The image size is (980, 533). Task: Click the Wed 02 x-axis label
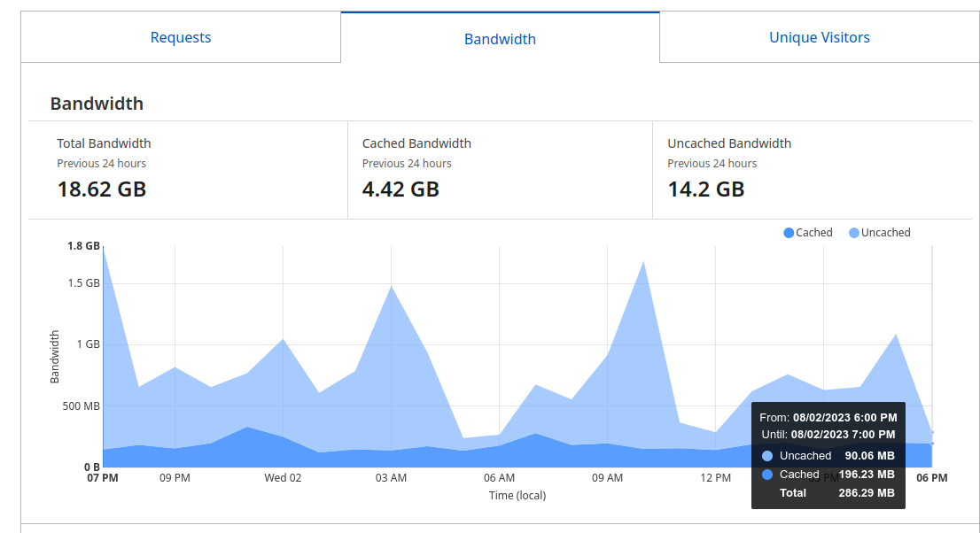[283, 478]
